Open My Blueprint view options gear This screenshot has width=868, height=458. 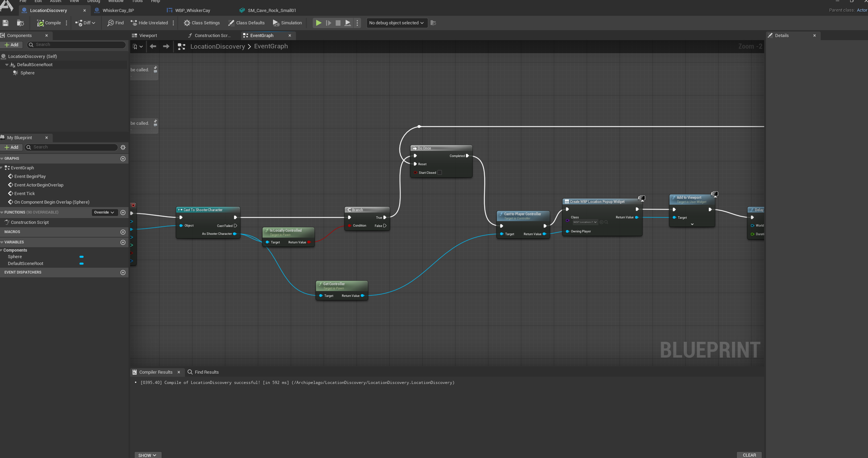(x=123, y=147)
